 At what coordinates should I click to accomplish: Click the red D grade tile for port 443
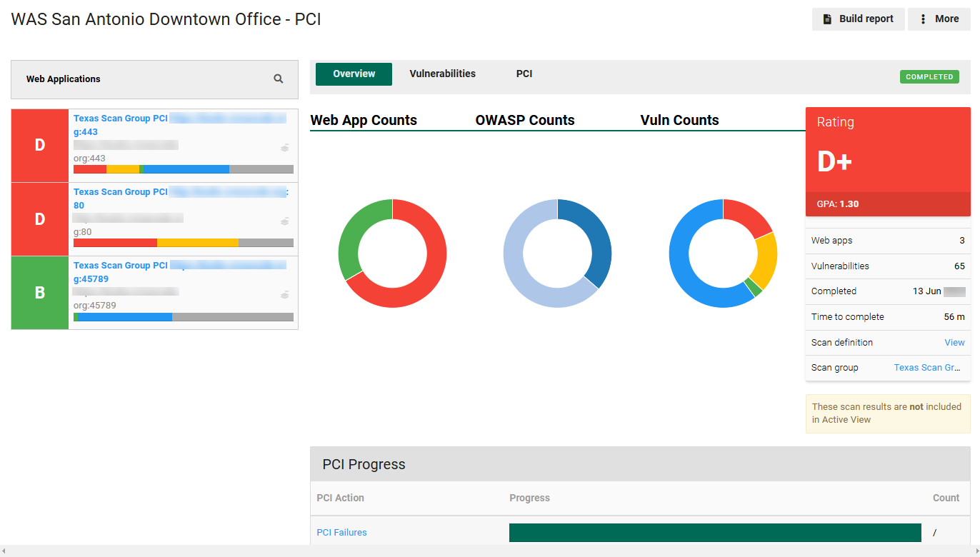click(x=40, y=146)
